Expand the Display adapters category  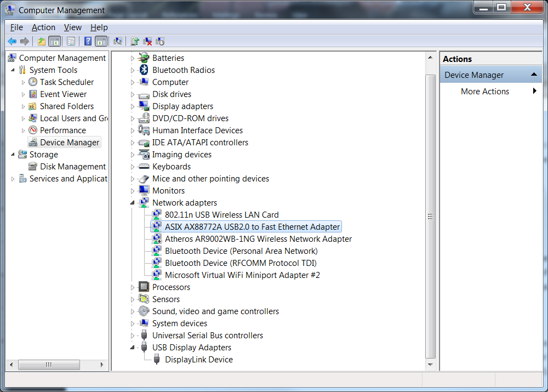(x=133, y=107)
